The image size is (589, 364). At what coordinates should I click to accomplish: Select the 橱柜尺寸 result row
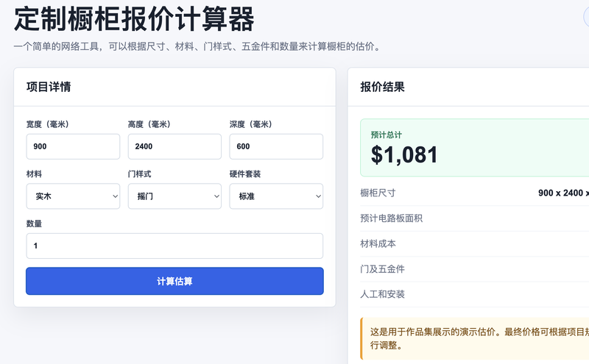tap(474, 193)
